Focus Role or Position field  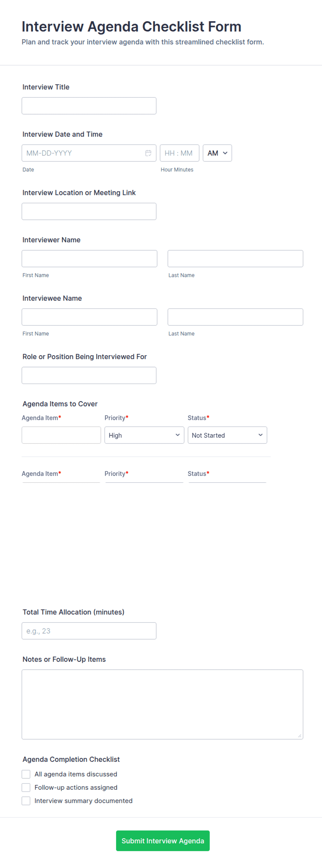tap(89, 375)
